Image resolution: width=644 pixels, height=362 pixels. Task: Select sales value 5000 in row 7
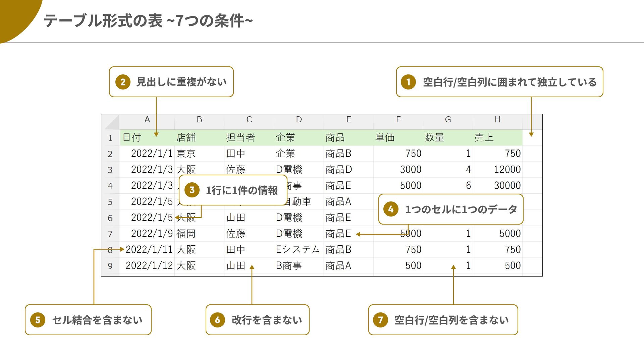[x=497, y=234]
